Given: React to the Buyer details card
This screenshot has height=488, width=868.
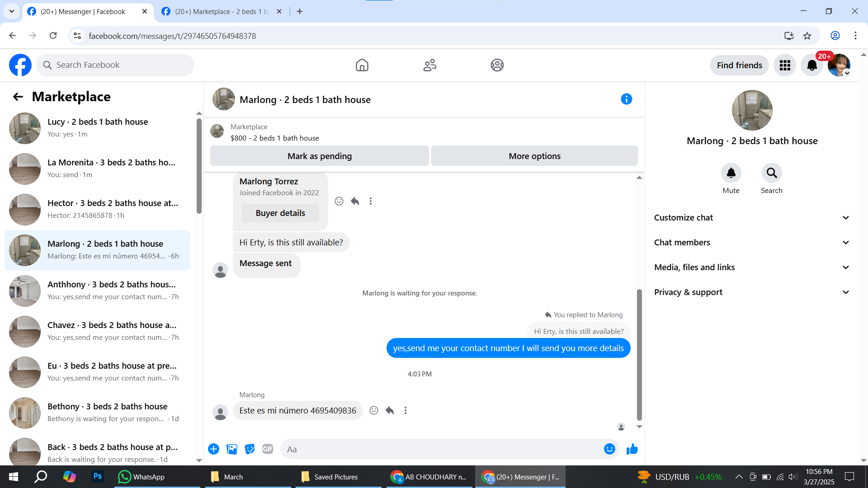Looking at the screenshot, I should [x=339, y=201].
